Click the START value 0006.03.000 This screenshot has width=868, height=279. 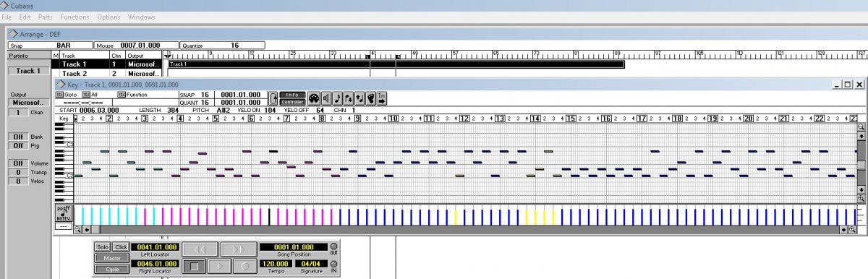99,110
